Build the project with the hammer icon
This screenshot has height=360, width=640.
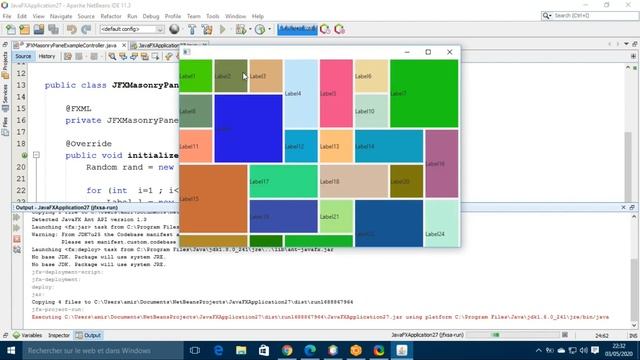pos(192,29)
